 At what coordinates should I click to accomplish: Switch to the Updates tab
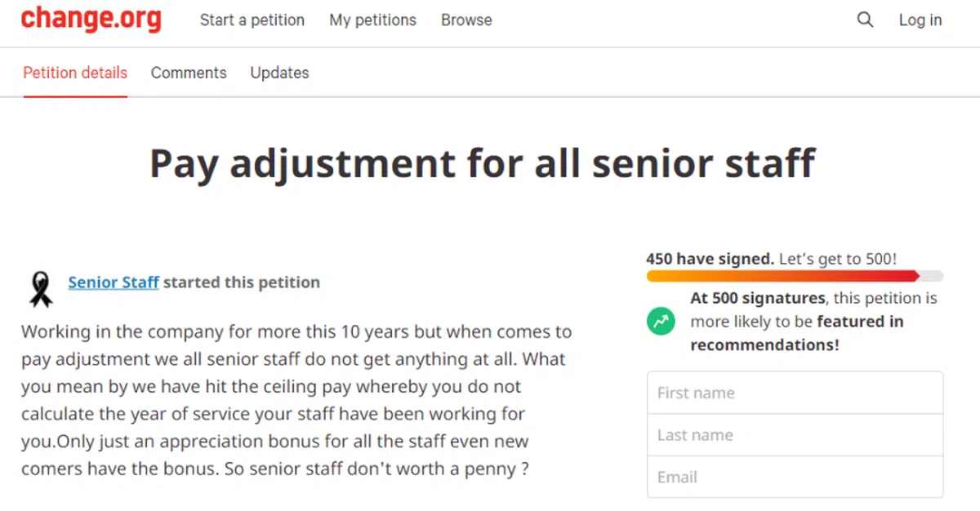click(279, 73)
